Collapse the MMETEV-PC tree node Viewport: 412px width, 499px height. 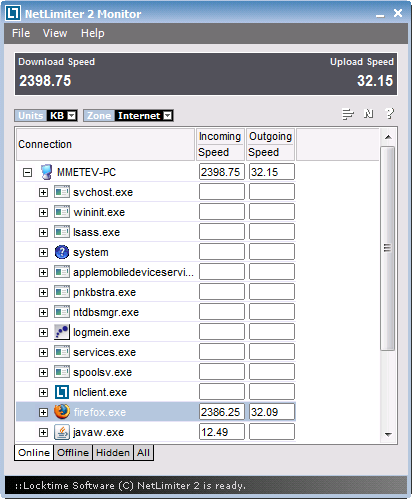click(27, 172)
